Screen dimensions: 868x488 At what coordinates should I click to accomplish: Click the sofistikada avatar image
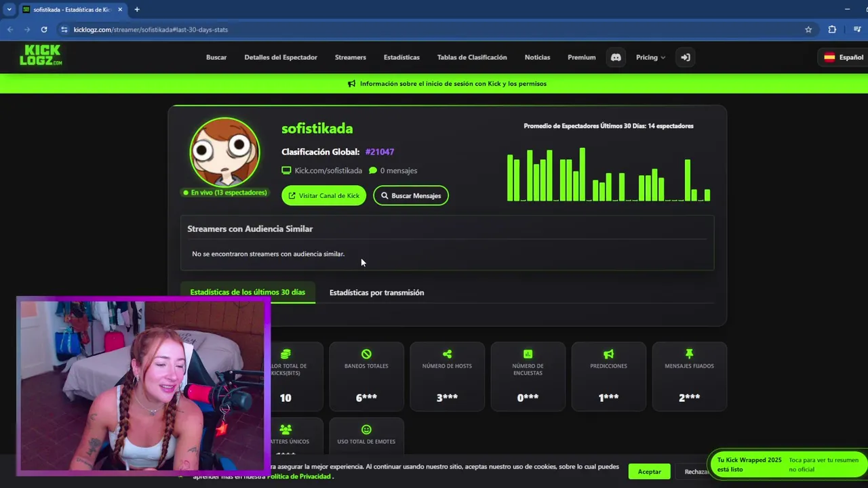(x=224, y=152)
